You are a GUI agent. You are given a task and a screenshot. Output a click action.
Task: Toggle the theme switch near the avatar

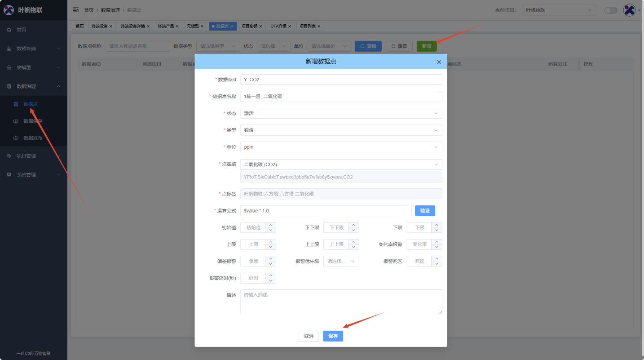611,10
